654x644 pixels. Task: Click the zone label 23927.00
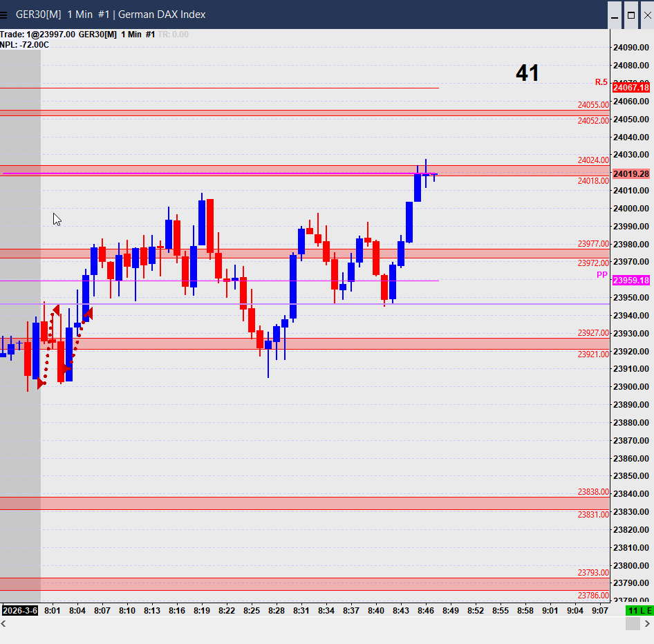[593, 332]
